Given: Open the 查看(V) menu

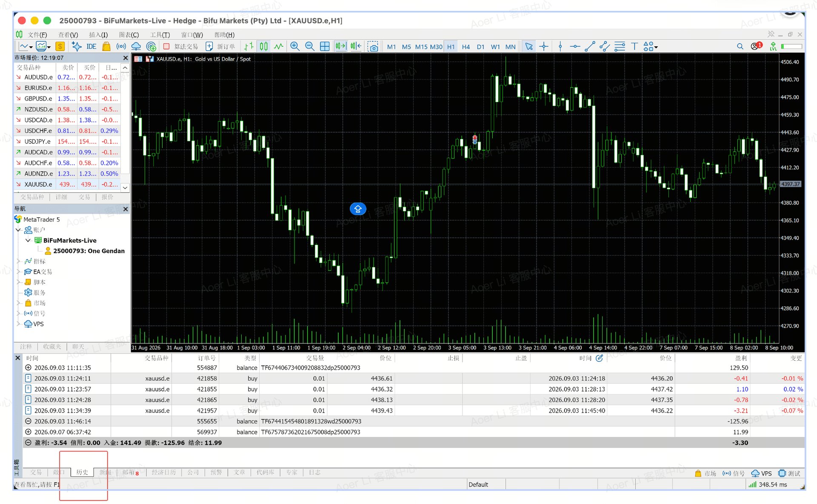Looking at the screenshot, I should point(68,35).
